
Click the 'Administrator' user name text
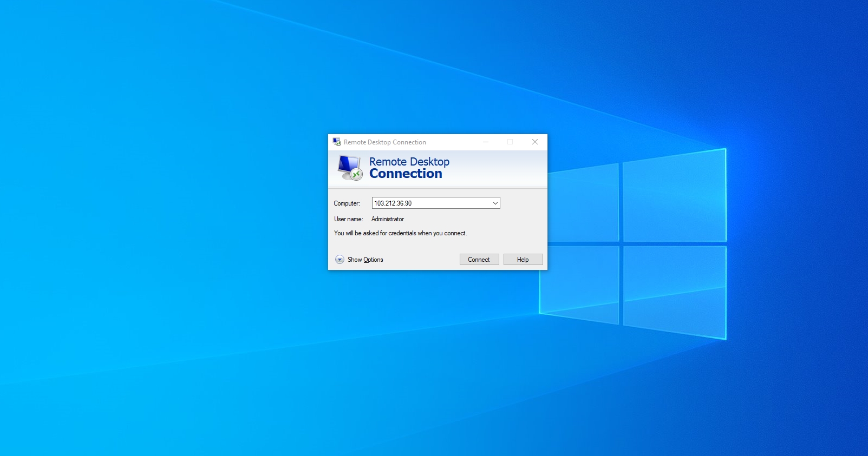point(388,219)
